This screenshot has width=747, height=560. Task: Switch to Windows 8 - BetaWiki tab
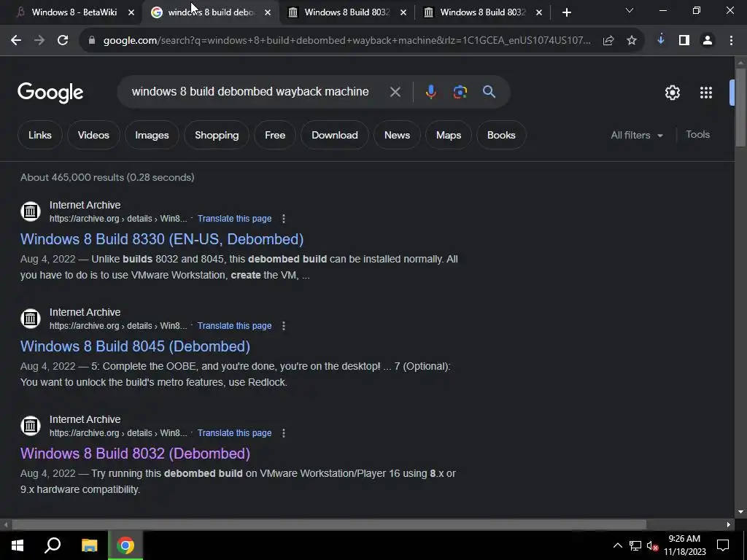pos(74,12)
